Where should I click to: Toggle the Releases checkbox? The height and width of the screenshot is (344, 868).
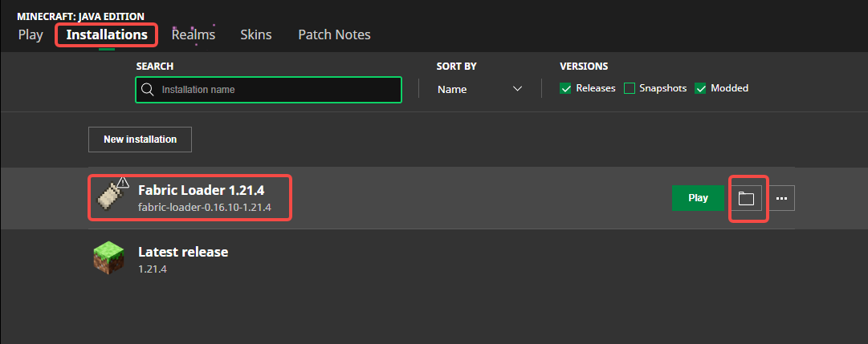566,88
